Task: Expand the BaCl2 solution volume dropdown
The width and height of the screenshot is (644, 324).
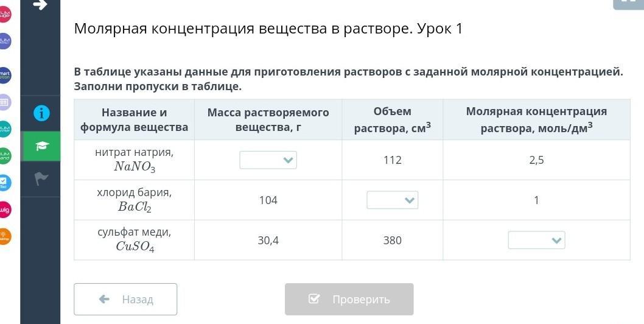Action: [x=392, y=200]
